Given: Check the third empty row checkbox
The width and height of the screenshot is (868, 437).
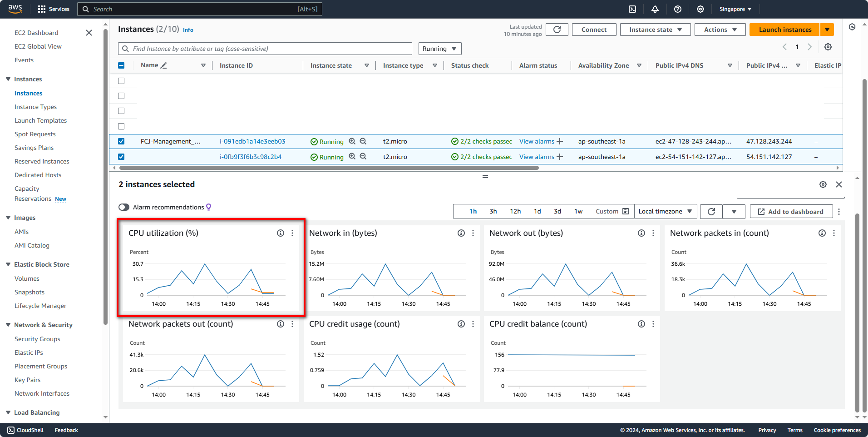Looking at the screenshot, I should [x=121, y=111].
